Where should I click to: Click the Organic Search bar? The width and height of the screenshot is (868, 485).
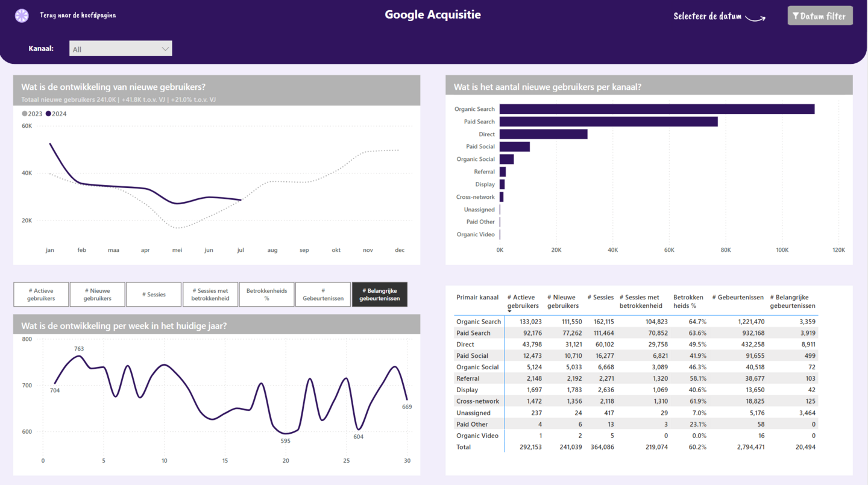tap(657, 109)
